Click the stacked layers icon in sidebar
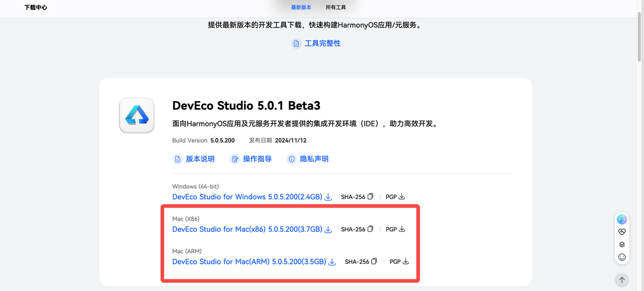 622,245
